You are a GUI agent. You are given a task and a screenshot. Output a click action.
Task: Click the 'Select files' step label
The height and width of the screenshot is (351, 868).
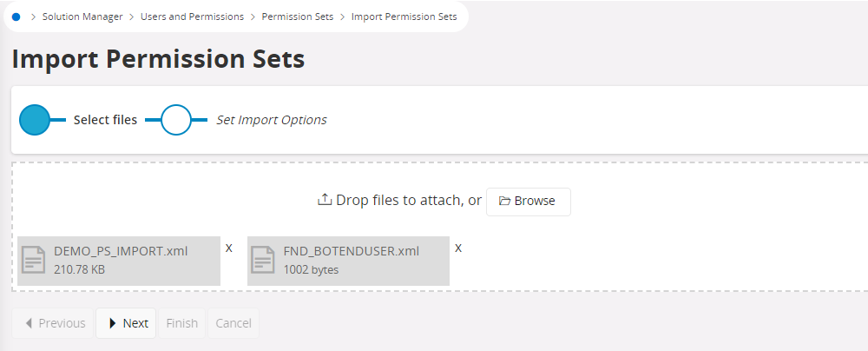(x=105, y=120)
